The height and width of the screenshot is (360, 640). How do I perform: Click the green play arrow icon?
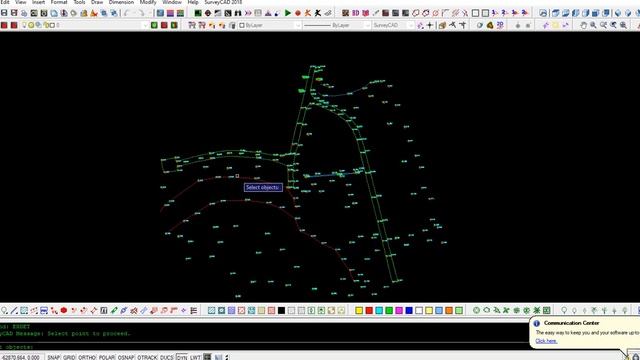(x=288, y=13)
